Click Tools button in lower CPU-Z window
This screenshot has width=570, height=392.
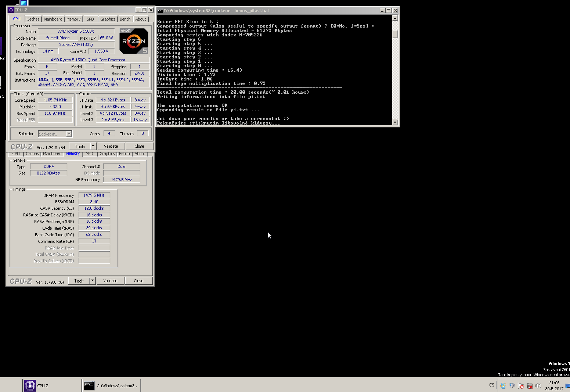(79, 281)
